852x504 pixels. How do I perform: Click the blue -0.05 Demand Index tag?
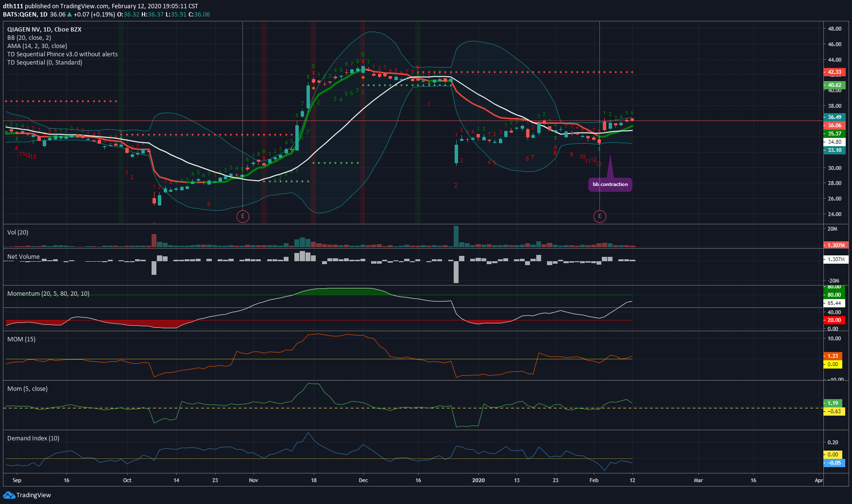[835, 463]
